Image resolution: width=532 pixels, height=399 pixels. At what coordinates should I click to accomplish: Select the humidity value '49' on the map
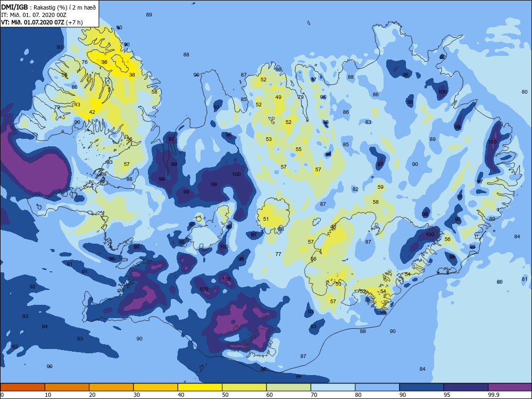click(279, 97)
